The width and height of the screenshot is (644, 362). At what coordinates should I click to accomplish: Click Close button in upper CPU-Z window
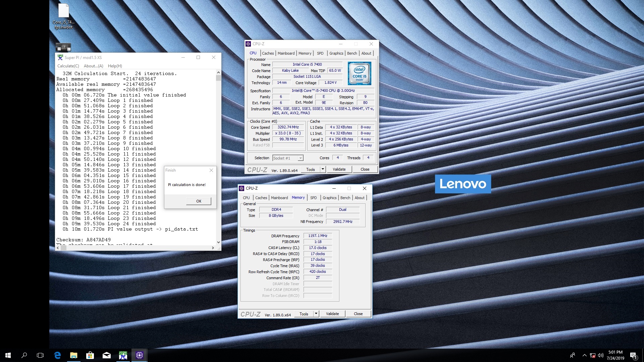coord(365,170)
